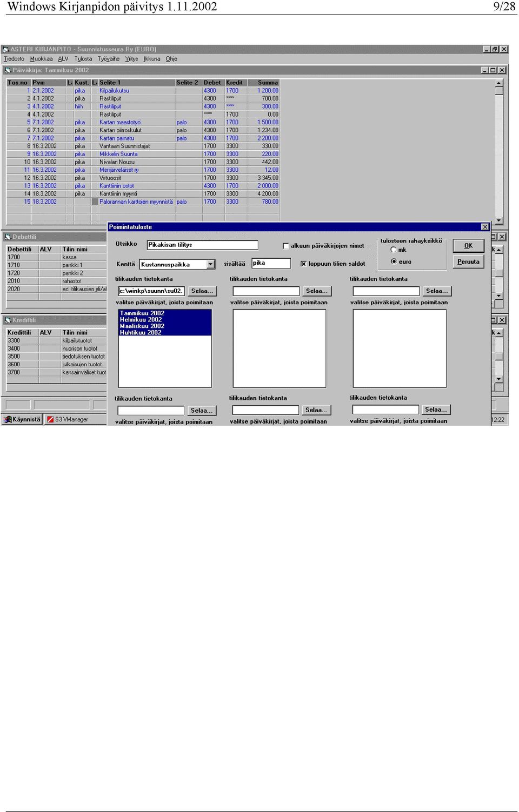
Task: Click credit account 3300 kilpailutuotot
Action: 56,341
